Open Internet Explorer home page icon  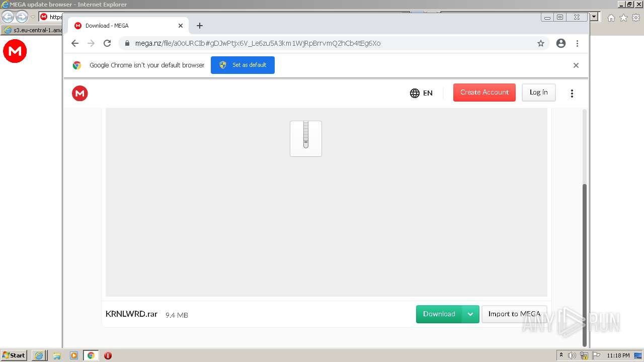(x=611, y=18)
